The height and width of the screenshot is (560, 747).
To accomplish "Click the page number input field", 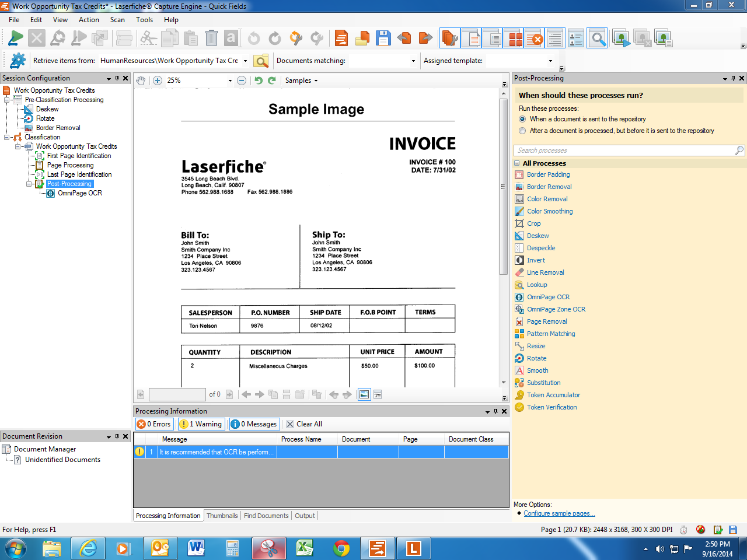I will click(x=177, y=394).
